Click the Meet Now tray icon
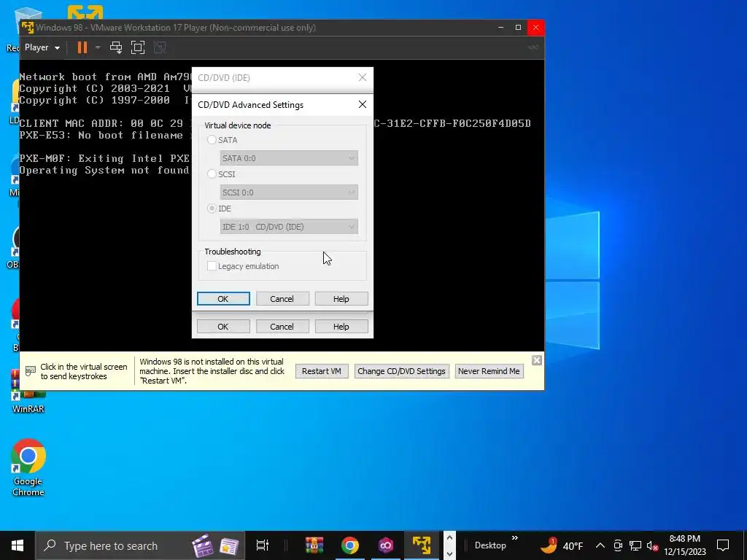 coord(618,545)
